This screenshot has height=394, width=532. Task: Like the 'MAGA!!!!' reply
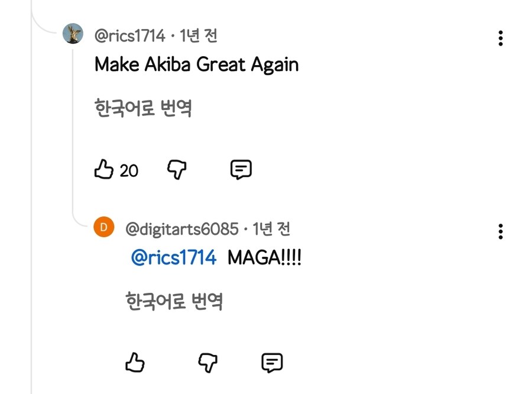click(135, 361)
